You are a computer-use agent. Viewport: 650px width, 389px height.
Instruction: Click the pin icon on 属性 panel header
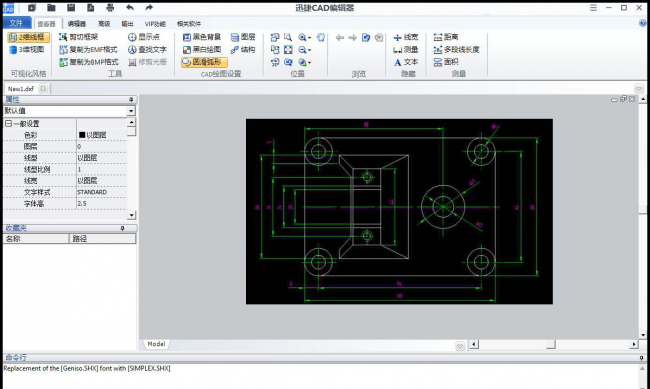[x=131, y=100]
